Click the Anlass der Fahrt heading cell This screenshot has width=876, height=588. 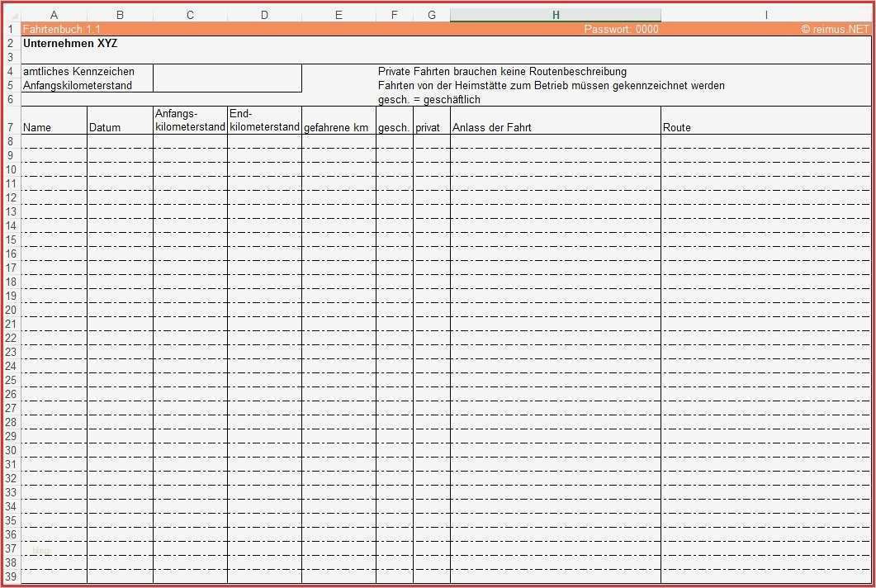coord(556,121)
